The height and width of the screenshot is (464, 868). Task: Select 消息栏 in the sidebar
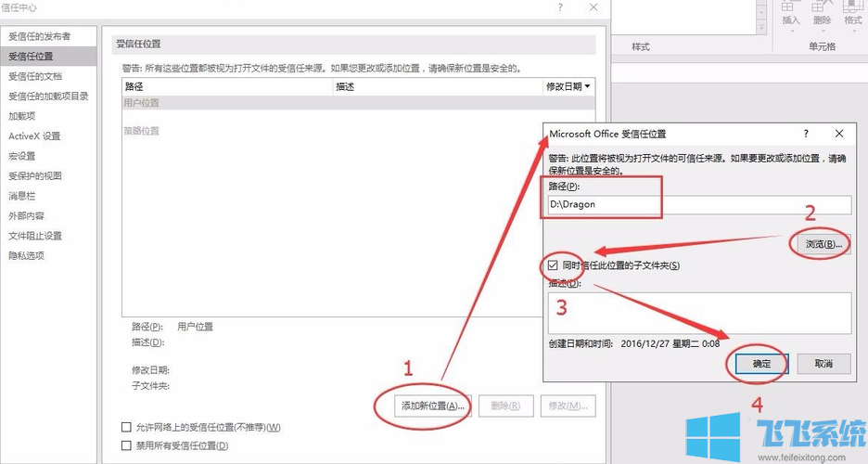21,196
